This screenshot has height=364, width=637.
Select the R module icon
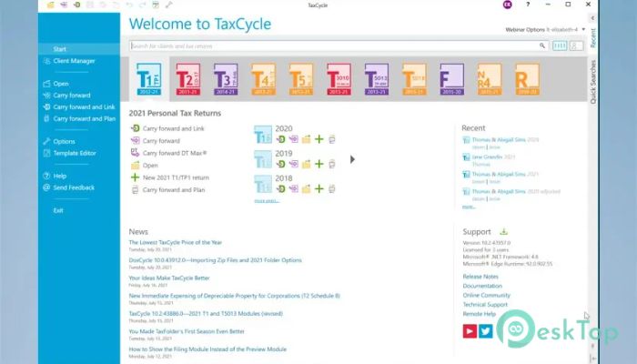tap(527, 79)
